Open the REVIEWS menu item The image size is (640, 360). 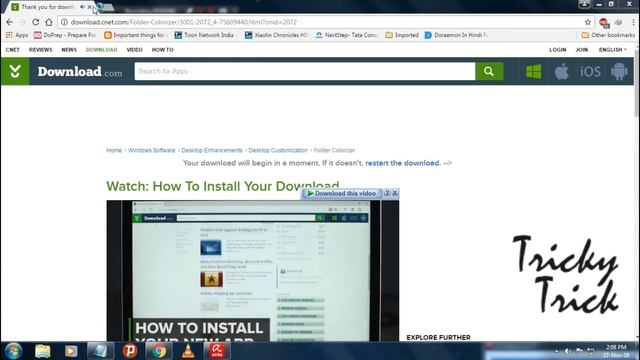click(x=40, y=50)
